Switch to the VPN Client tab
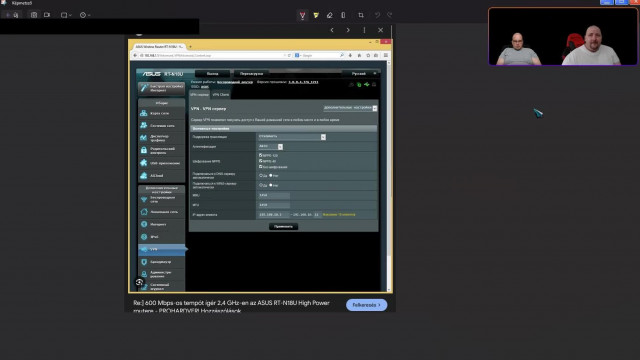The image size is (640, 360). coord(221,95)
